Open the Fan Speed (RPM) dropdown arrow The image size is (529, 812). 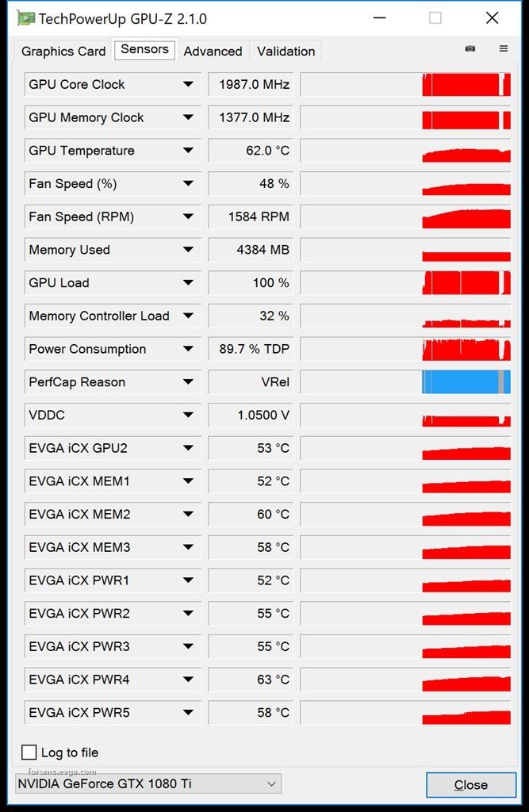pos(188,216)
